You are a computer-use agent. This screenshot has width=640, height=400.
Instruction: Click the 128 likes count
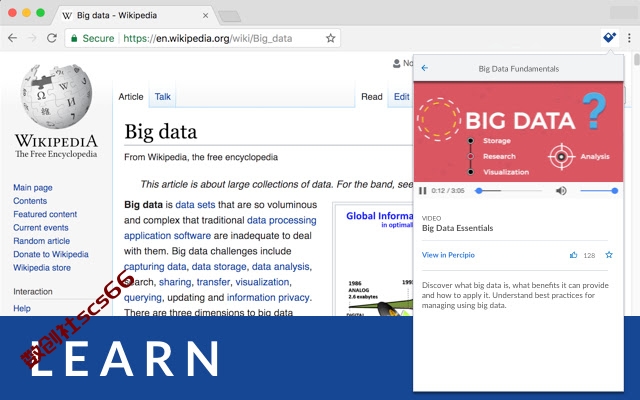click(x=589, y=256)
